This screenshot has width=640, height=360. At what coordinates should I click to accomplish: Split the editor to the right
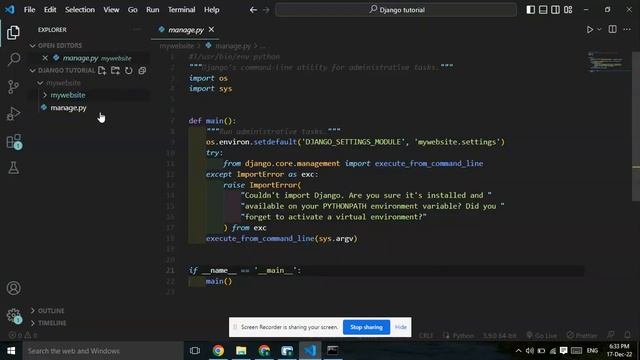tap(613, 29)
